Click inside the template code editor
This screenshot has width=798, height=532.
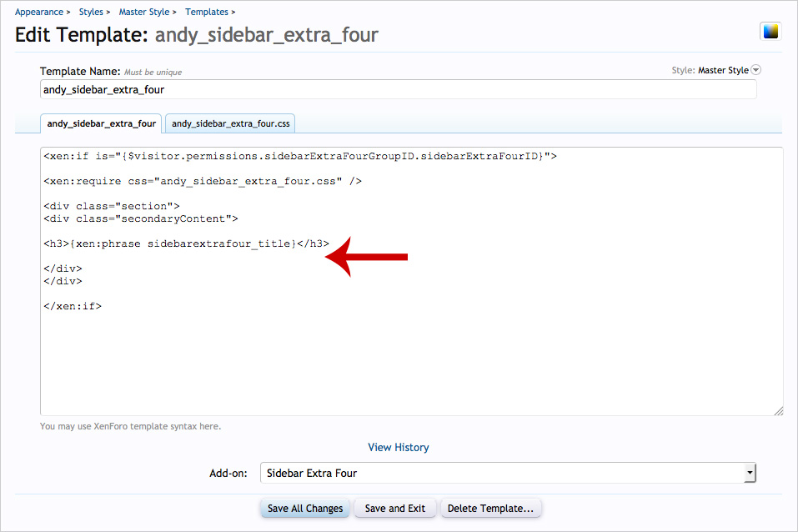pos(411,281)
